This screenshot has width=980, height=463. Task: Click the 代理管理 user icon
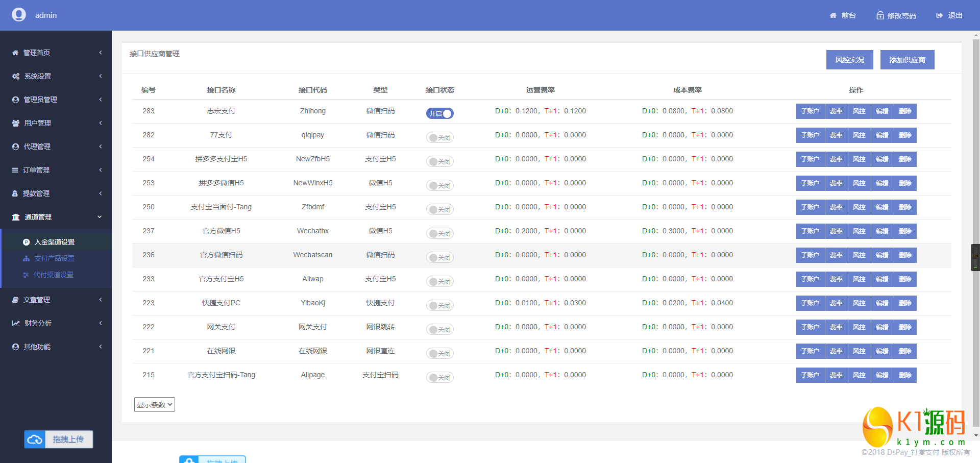[15, 147]
